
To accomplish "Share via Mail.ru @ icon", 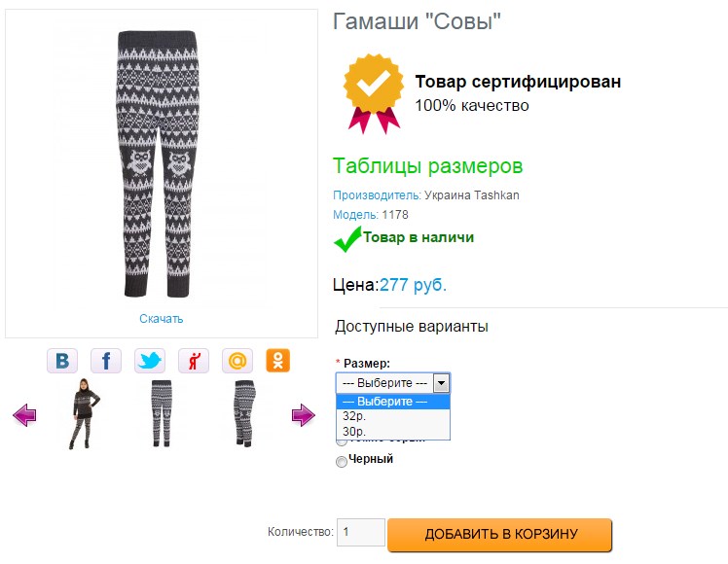I will (x=237, y=361).
